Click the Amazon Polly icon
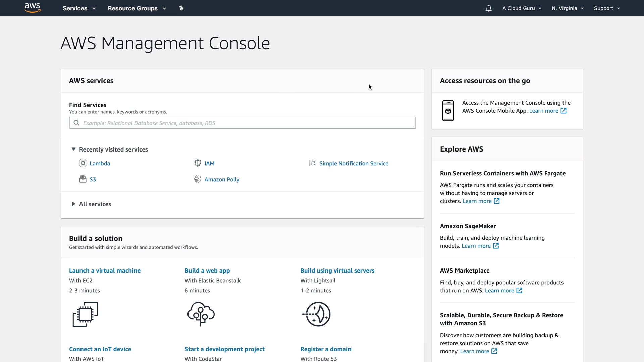The height and width of the screenshot is (362, 644). tap(198, 179)
